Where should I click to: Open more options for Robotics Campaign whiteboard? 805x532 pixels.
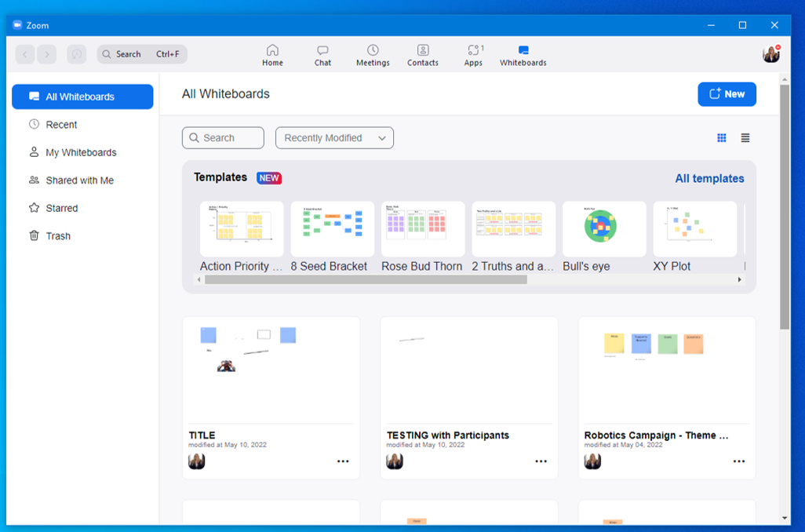pyautogui.click(x=739, y=461)
